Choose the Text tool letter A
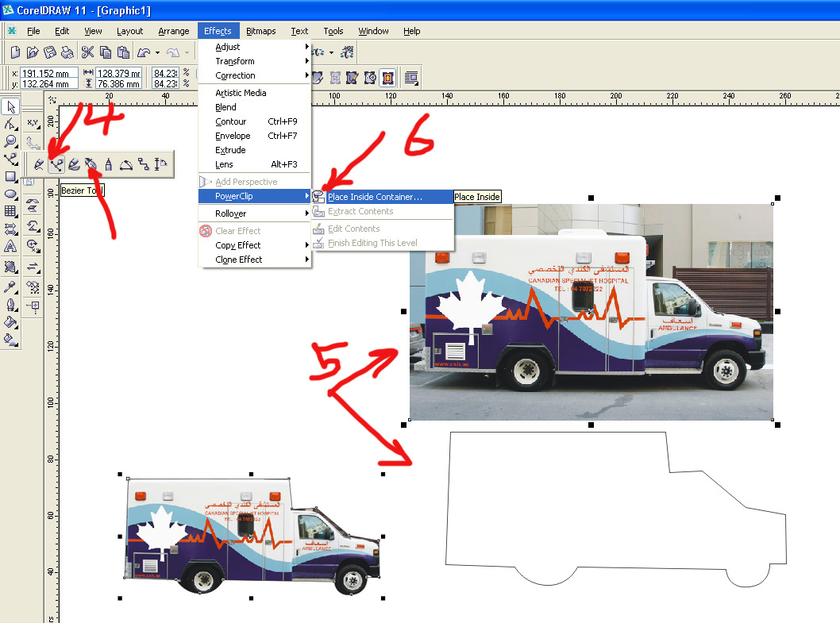The image size is (840, 623). point(10,246)
